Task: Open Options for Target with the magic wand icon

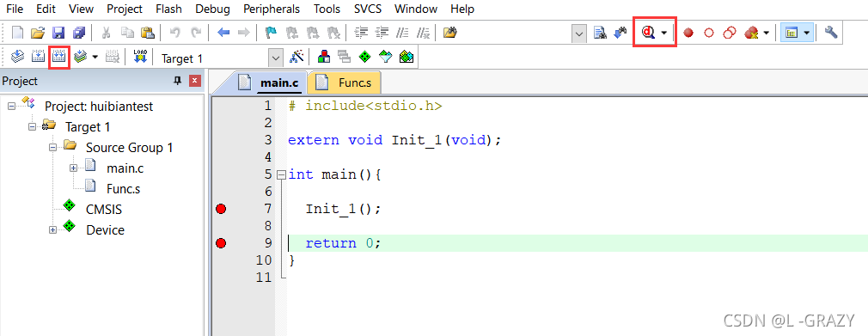Action: tap(296, 57)
